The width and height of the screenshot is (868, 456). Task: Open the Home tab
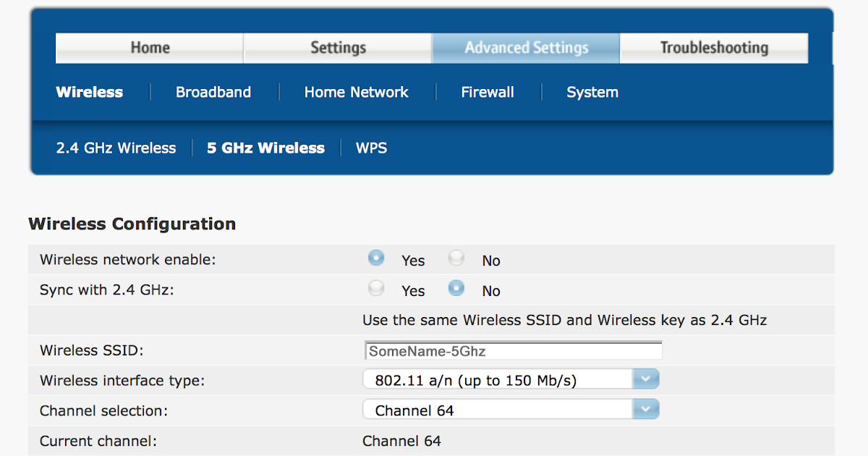click(150, 48)
